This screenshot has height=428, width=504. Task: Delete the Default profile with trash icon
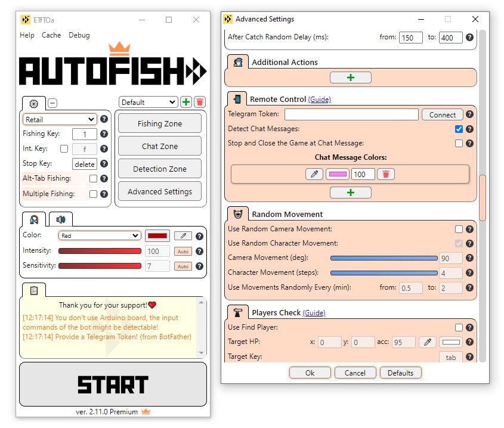point(200,102)
